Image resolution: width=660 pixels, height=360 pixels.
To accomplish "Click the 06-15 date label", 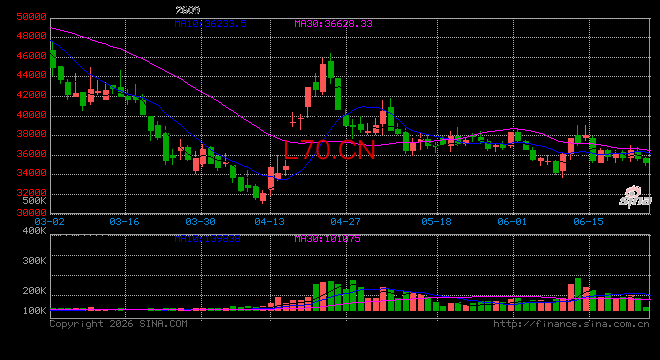I will (x=588, y=221).
